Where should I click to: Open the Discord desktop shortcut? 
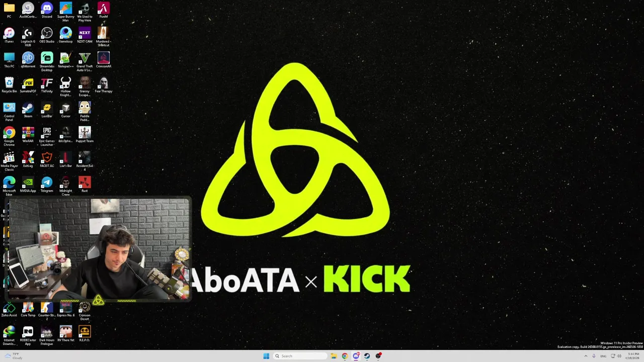tap(47, 11)
